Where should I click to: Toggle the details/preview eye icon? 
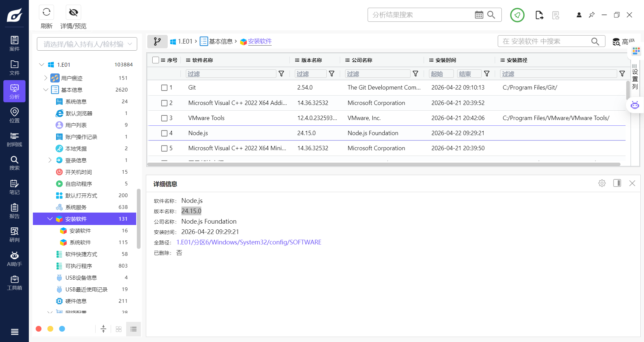tap(73, 12)
